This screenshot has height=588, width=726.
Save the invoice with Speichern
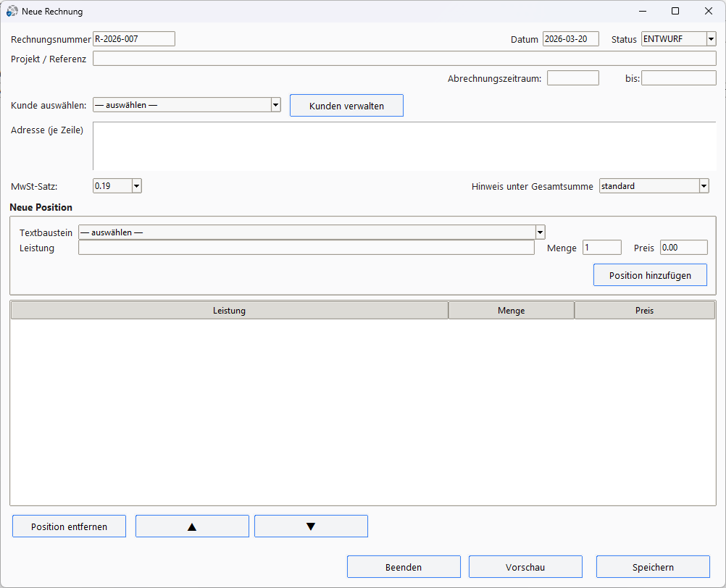653,567
